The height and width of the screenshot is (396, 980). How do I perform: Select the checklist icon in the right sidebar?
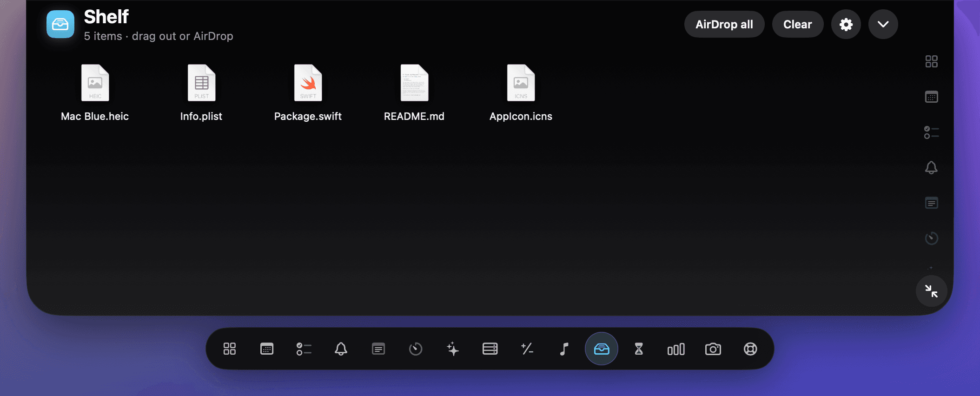click(932, 132)
